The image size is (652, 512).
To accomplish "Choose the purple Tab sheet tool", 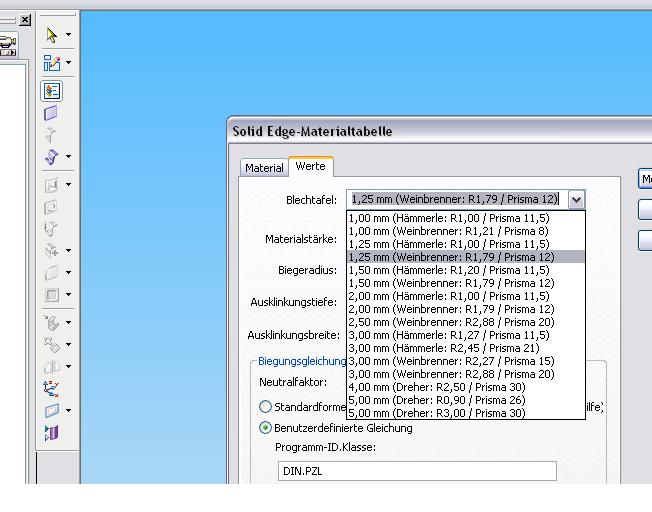I will coord(51,113).
